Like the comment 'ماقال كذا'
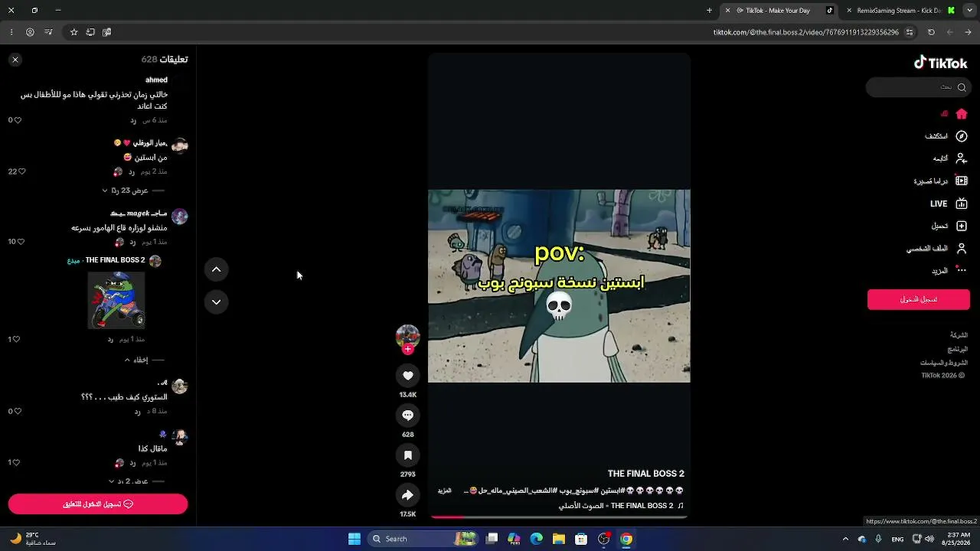Screen dimensions: 980x551 tap(17, 462)
